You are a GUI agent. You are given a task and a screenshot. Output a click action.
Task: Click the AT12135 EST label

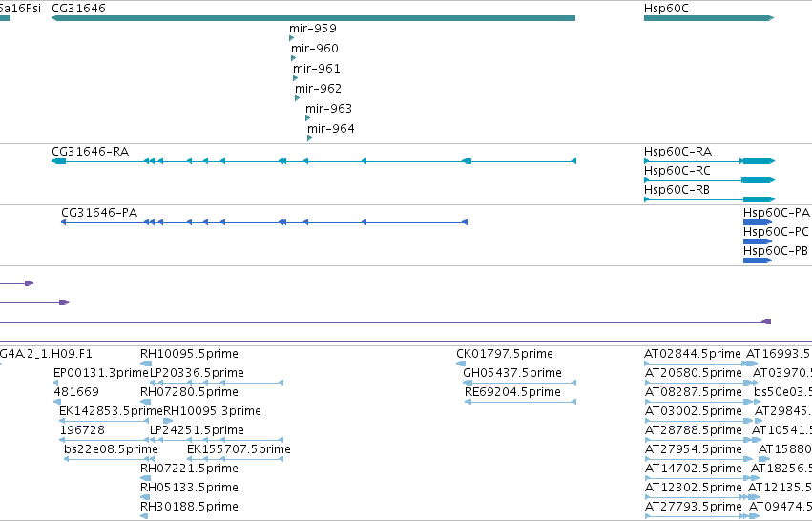click(x=780, y=488)
